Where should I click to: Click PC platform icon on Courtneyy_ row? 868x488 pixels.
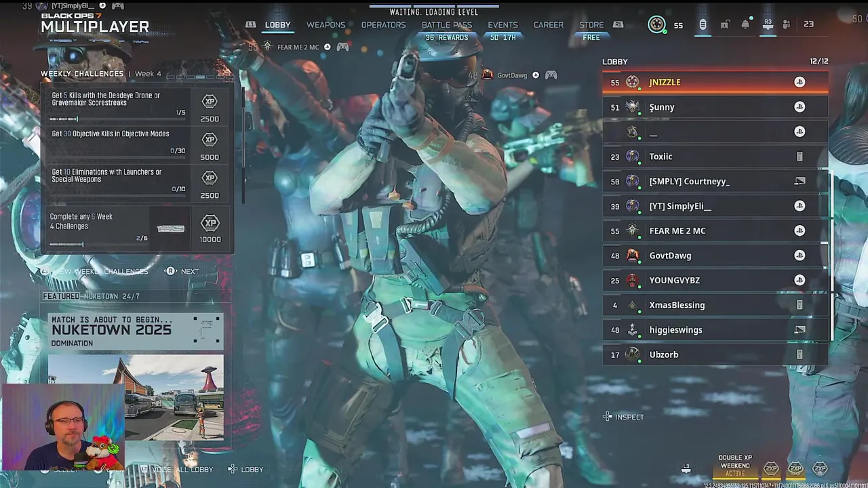[800, 181]
